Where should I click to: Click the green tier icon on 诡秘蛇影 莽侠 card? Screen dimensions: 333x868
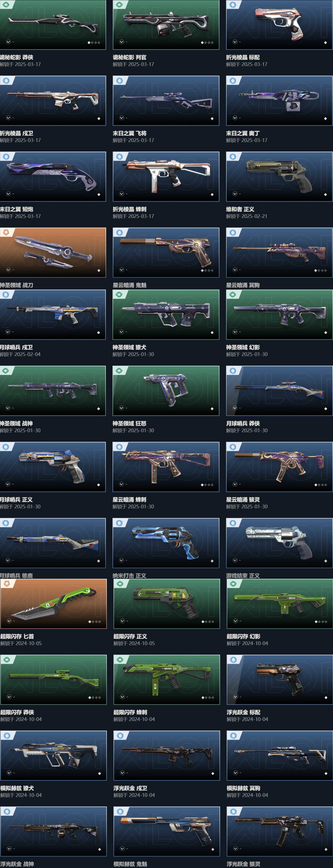tap(6, 4)
